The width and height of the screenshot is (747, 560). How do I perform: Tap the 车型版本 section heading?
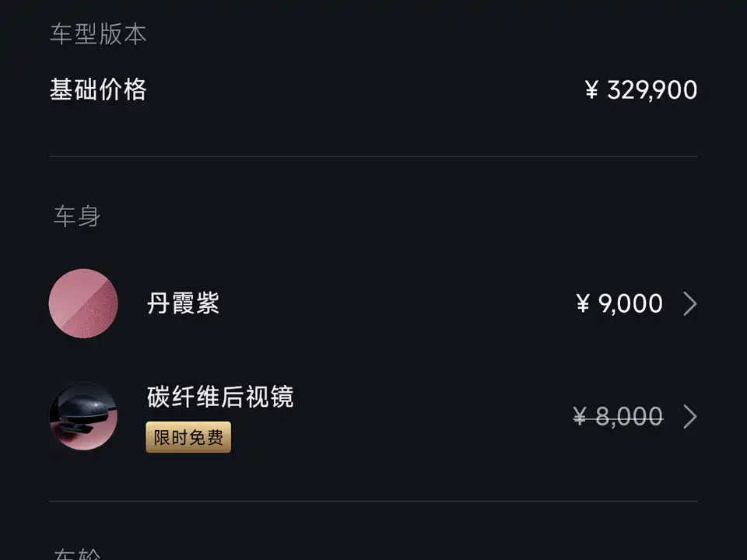(98, 34)
